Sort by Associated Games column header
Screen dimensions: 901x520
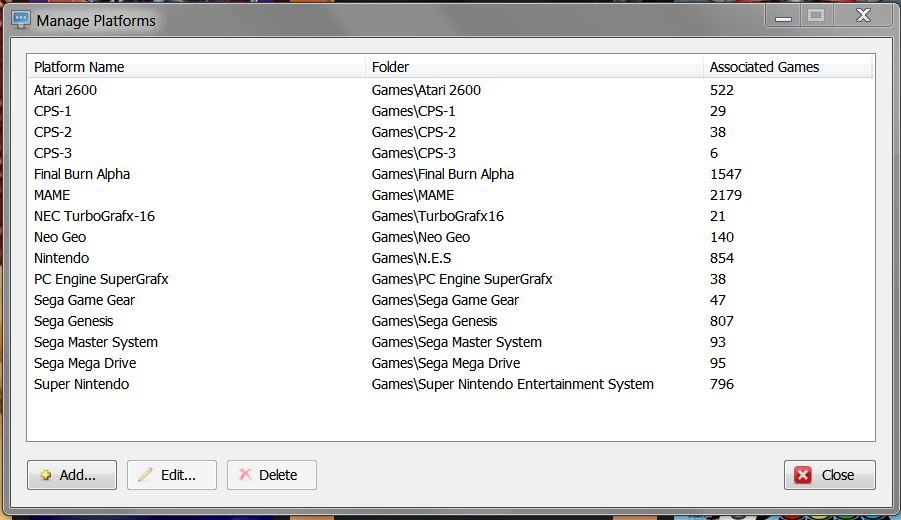tap(787, 67)
